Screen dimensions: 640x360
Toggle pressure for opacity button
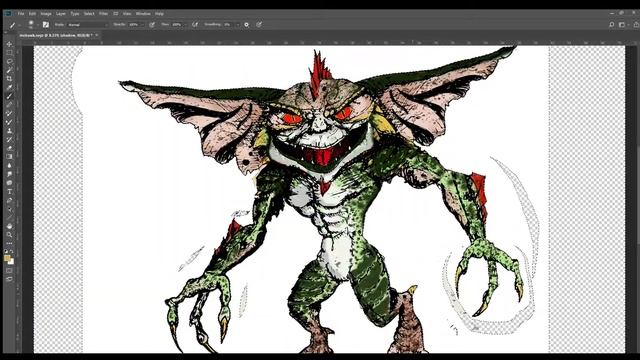coord(152,25)
